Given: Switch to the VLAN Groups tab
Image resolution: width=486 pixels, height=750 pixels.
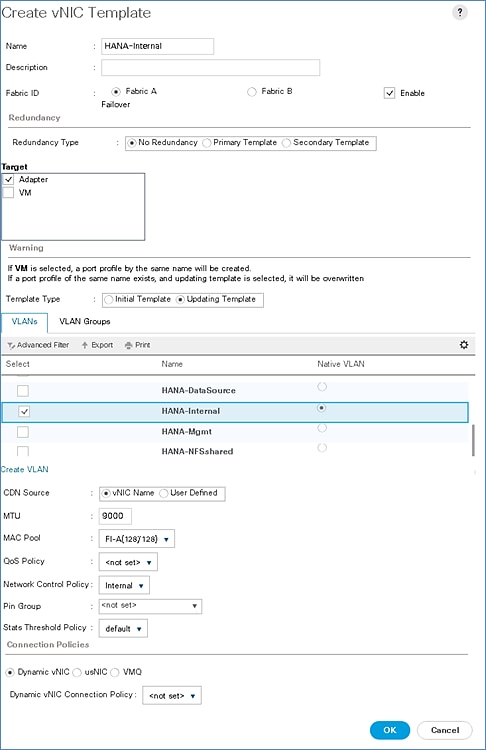Looking at the screenshot, I should pyautogui.click(x=85, y=321).
